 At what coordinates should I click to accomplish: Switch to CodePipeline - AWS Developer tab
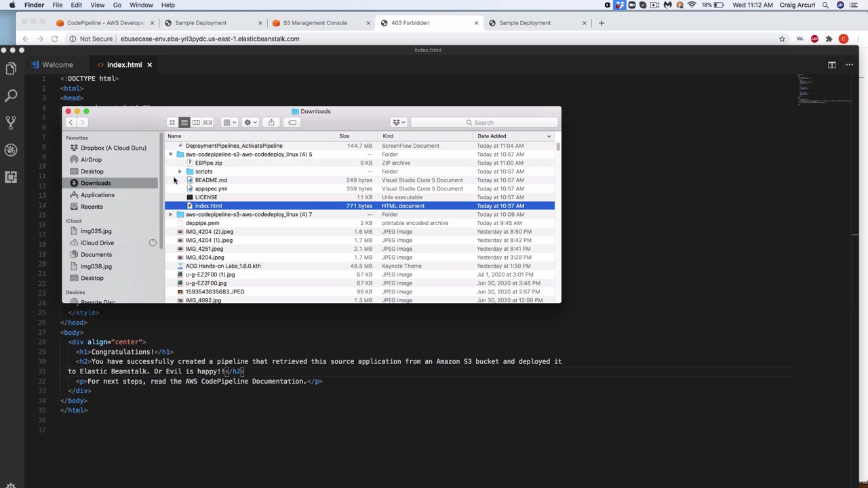(104, 23)
